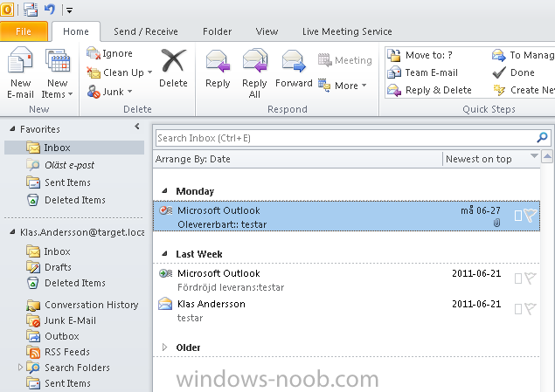Click category box on Klas Andersson message
555x392 pixels.
(517, 309)
